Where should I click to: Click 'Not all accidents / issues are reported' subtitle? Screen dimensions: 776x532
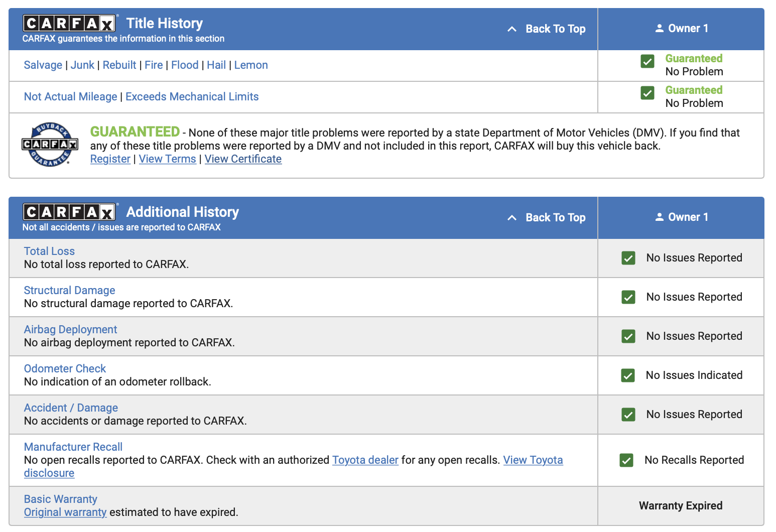(121, 227)
